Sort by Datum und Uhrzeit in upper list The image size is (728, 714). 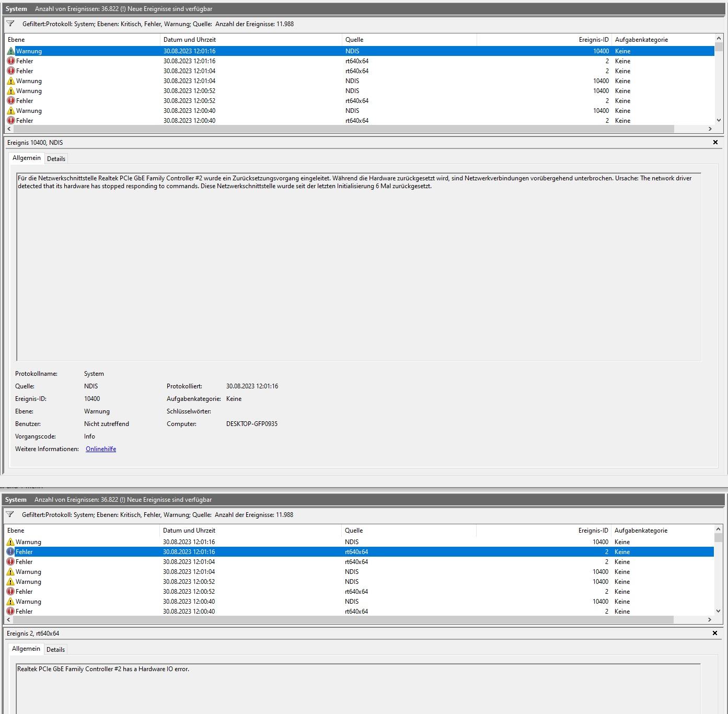(x=251, y=40)
